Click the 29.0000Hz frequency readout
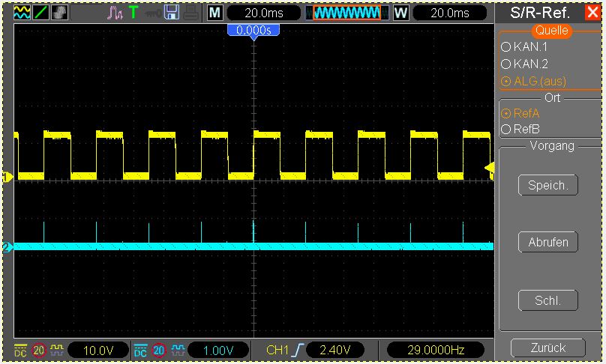Viewport: 606px width, 364px height. coord(436,350)
